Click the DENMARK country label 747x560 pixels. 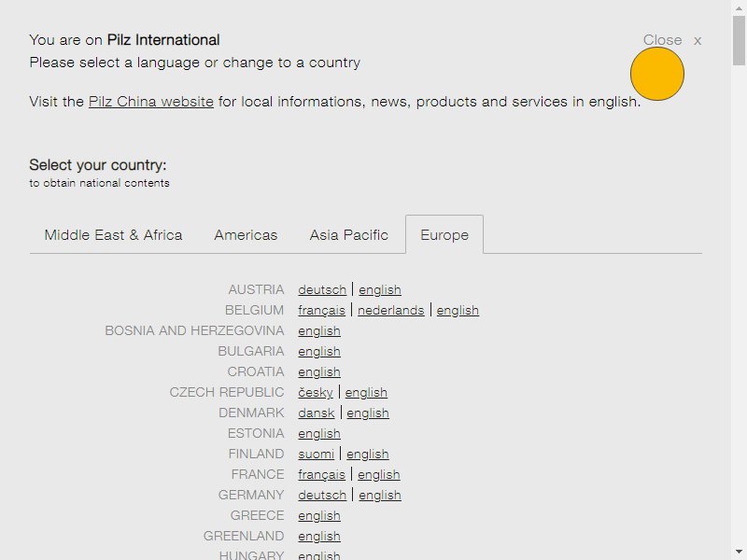point(251,413)
